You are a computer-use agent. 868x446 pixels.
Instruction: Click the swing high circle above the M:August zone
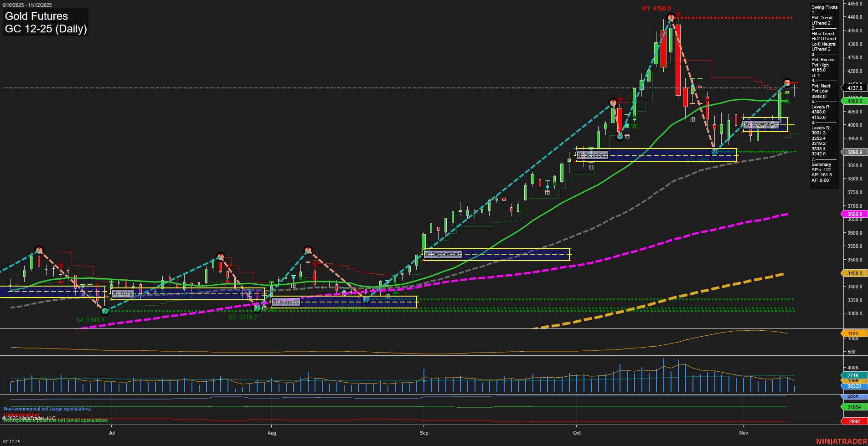point(308,250)
